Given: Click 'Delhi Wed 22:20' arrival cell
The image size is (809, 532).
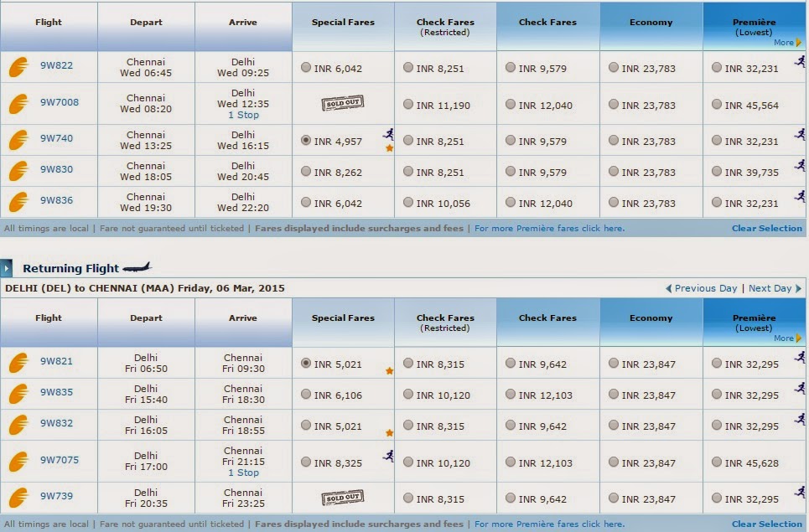Looking at the screenshot, I should click(x=243, y=202).
